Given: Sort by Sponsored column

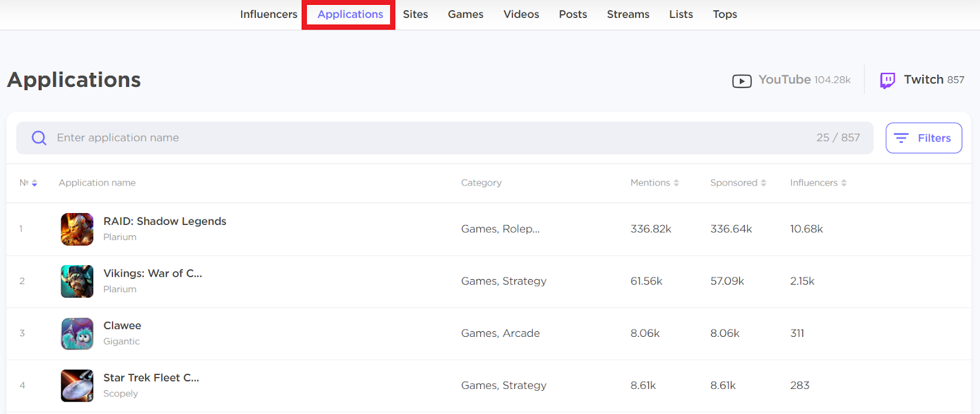Looking at the screenshot, I should coord(738,183).
